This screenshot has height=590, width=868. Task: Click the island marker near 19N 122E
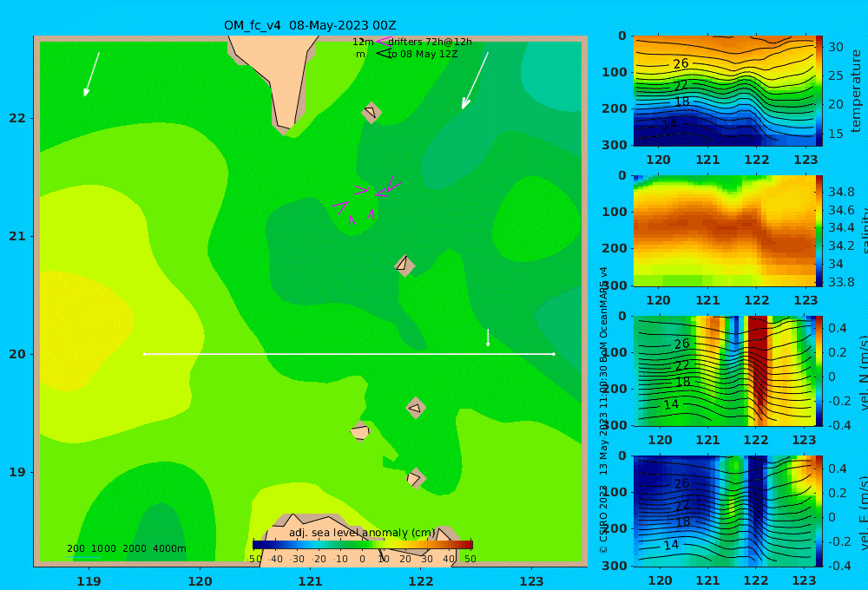[x=415, y=478]
